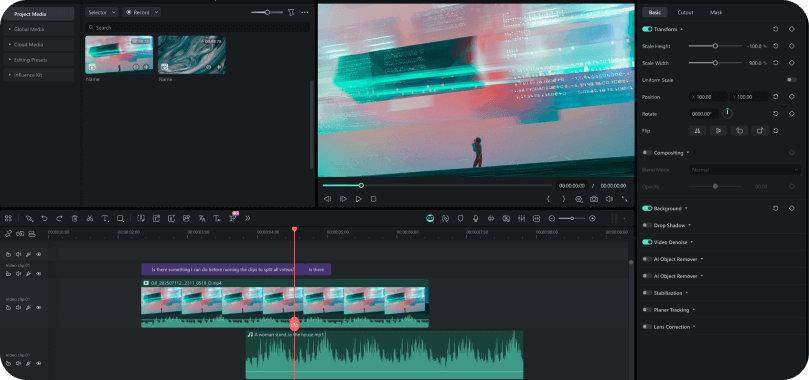Undo the last action in timeline toolbar
The width and height of the screenshot is (809, 380).
pyautogui.click(x=44, y=219)
